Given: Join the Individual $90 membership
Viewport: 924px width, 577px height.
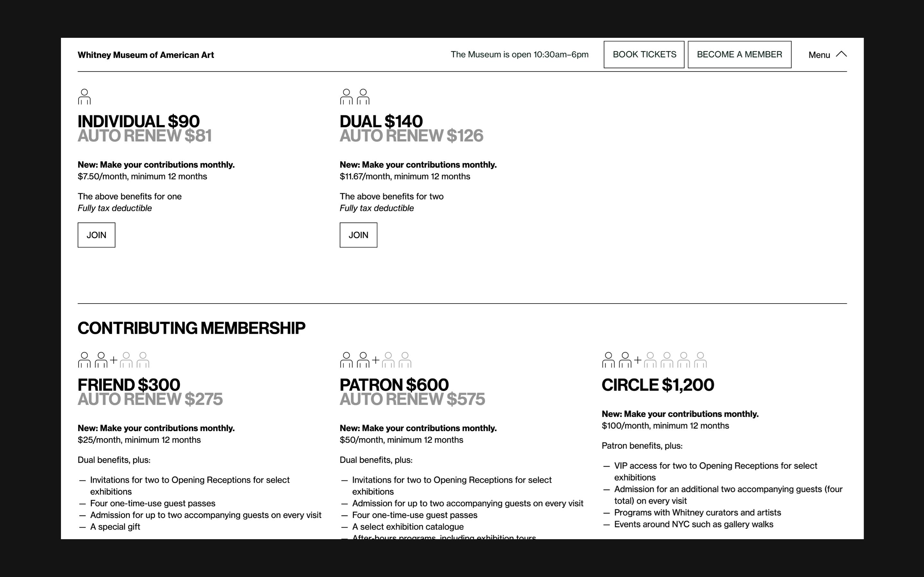Looking at the screenshot, I should point(96,235).
